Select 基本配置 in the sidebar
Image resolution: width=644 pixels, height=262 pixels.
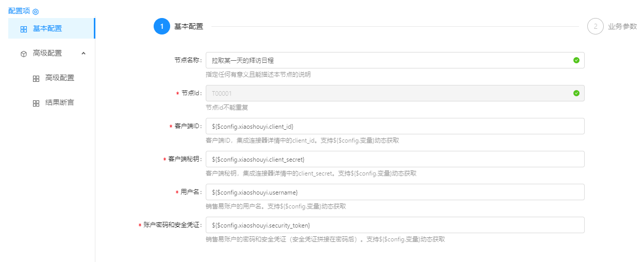pyautogui.click(x=47, y=28)
